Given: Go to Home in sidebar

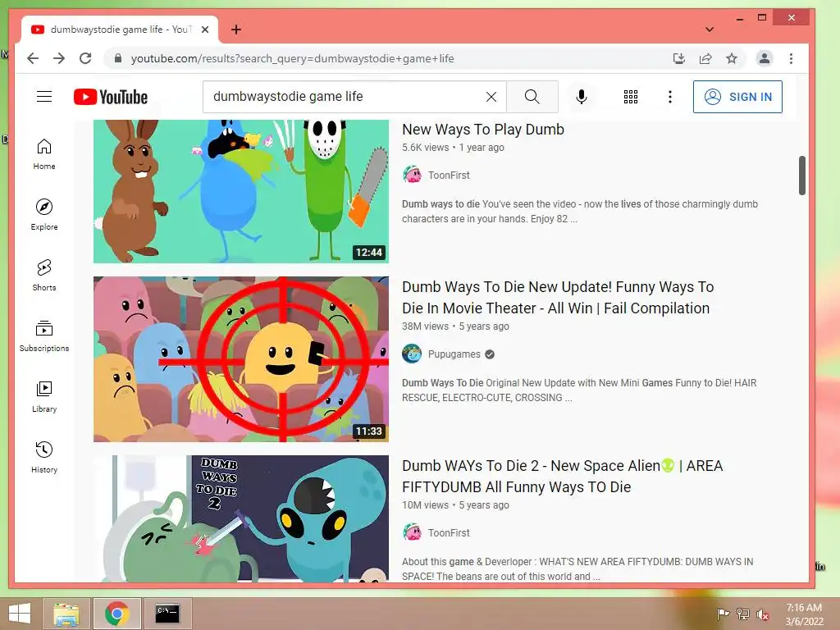Looking at the screenshot, I should (44, 154).
